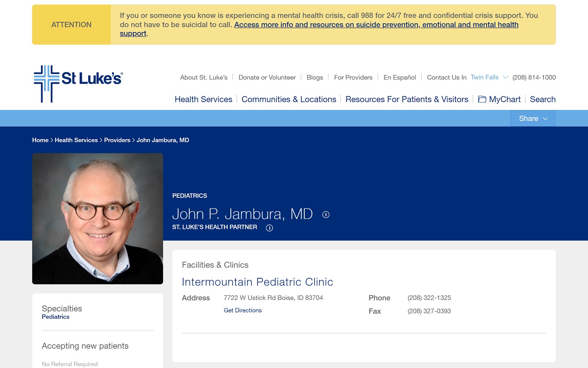Screen dimensions: 588x368
Task: Click the PEDIATRICS label above the name
Action: pyautogui.click(x=190, y=196)
